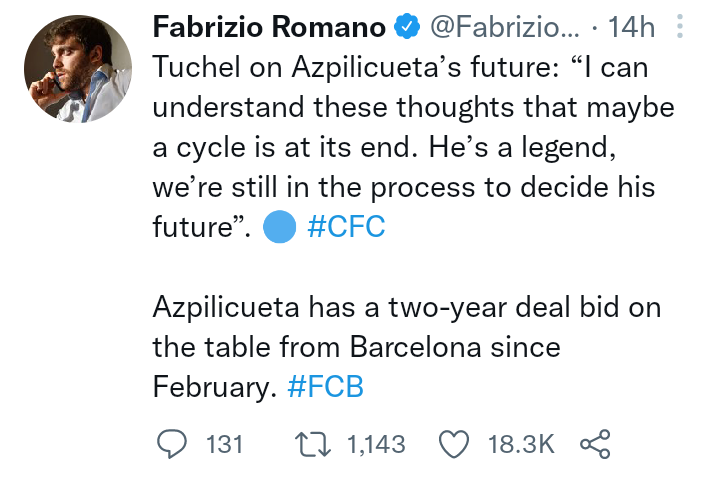Open the #FCB hashtag

click(x=326, y=386)
